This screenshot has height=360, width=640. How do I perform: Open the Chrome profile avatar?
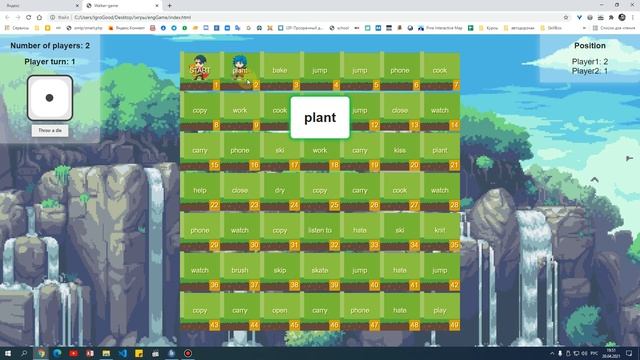click(622, 17)
